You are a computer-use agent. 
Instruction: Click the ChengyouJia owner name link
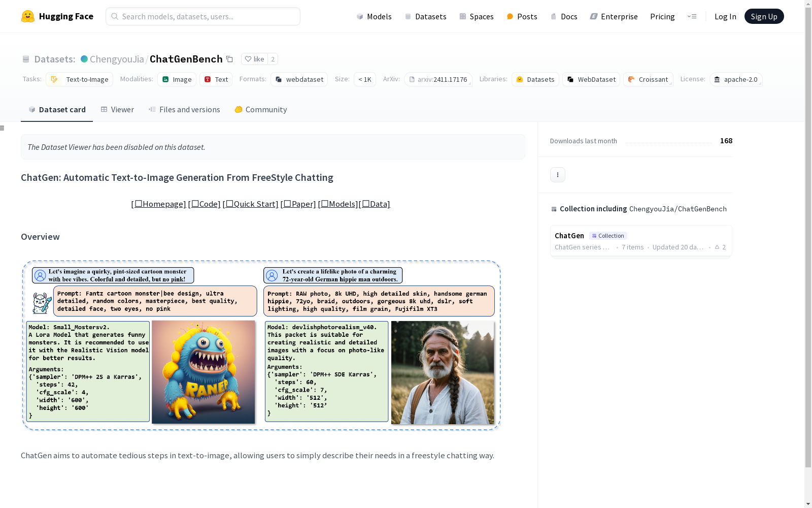click(117, 59)
